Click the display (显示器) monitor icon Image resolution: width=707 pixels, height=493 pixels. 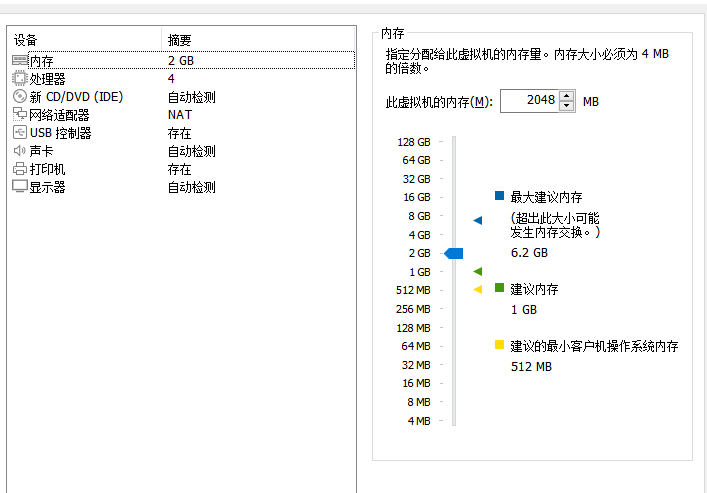(x=20, y=186)
